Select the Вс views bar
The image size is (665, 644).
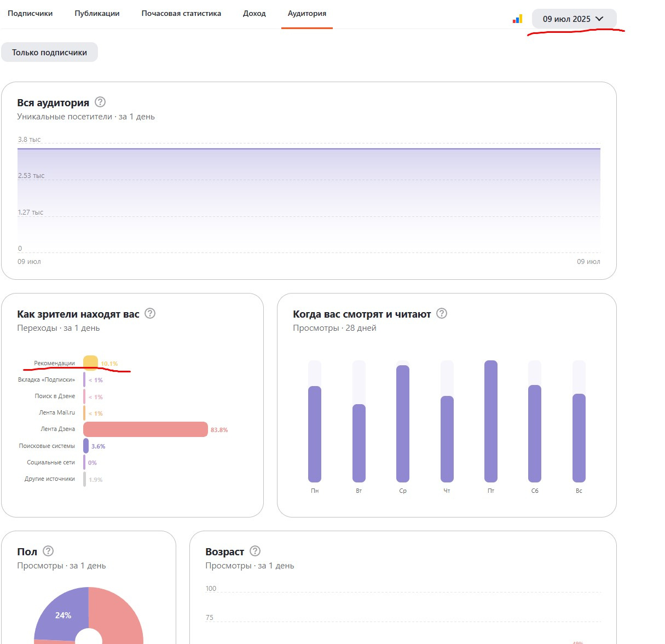coord(579,438)
